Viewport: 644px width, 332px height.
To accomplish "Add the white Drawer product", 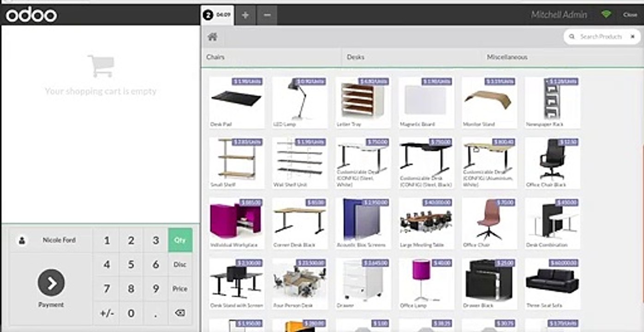I will coord(363,284).
